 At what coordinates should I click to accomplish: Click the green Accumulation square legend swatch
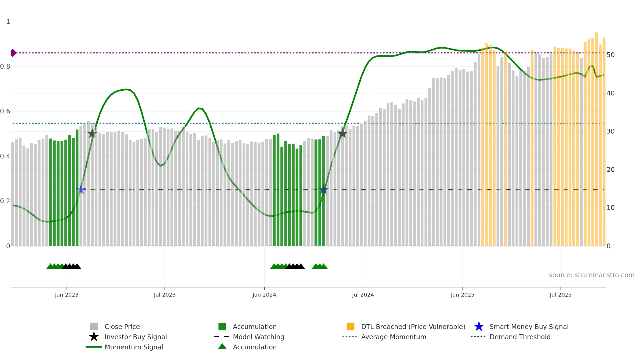pos(222,326)
